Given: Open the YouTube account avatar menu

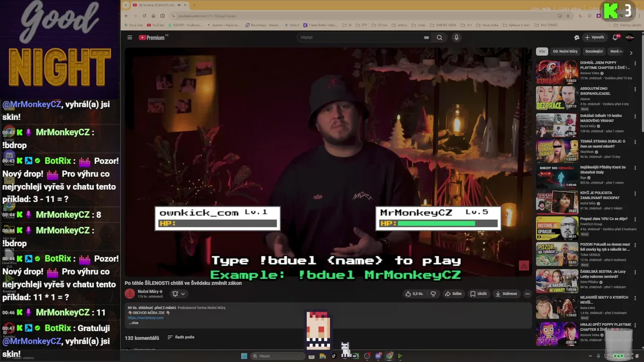Looking at the screenshot, I should pyautogui.click(x=629, y=37).
